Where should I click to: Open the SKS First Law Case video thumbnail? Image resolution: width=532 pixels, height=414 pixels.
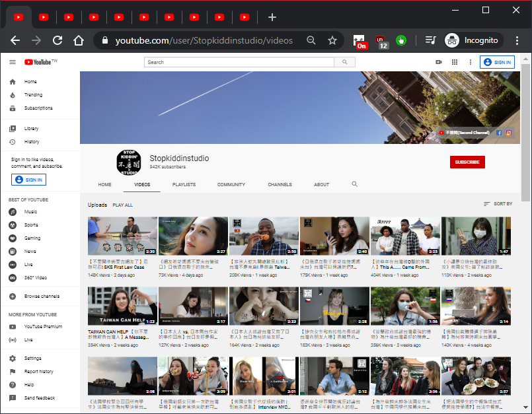[122, 236]
